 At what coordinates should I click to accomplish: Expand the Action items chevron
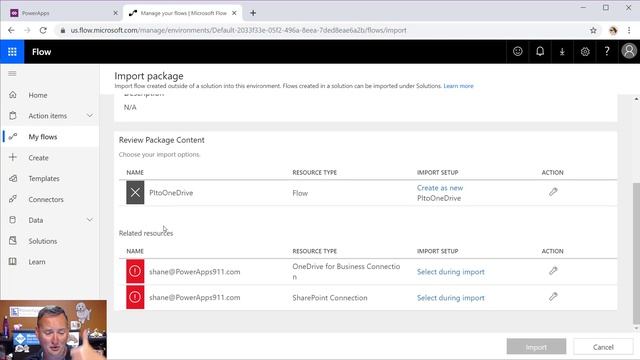pos(90,116)
